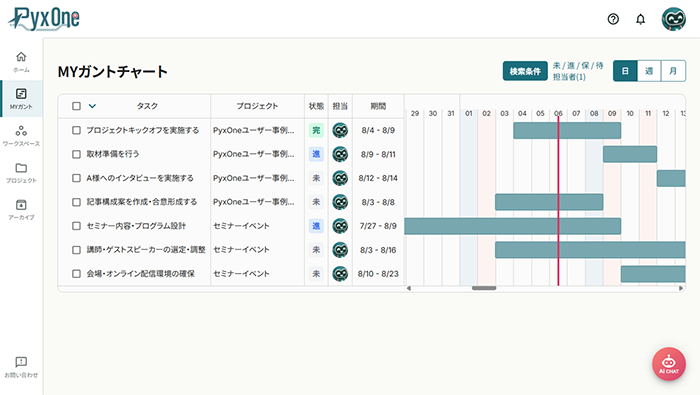Click assignee avatar for プロジェクトキックオフを実施する
This screenshot has width=700, height=395.
[340, 130]
